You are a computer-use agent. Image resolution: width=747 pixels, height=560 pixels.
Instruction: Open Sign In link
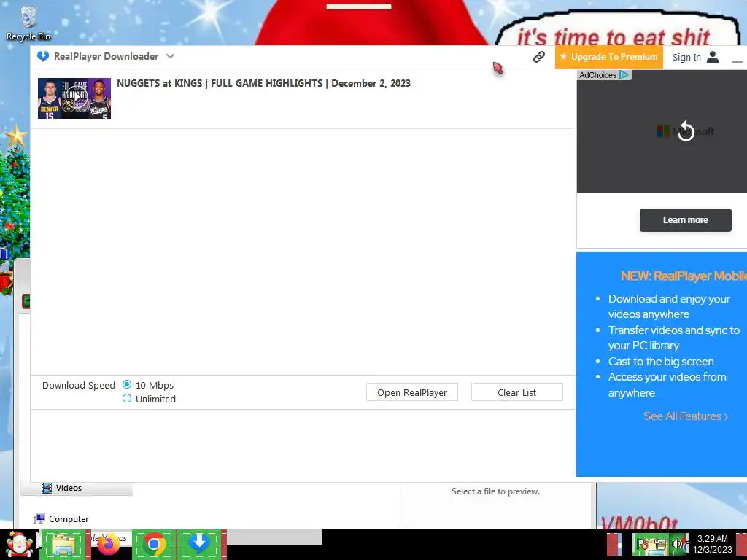coord(686,57)
